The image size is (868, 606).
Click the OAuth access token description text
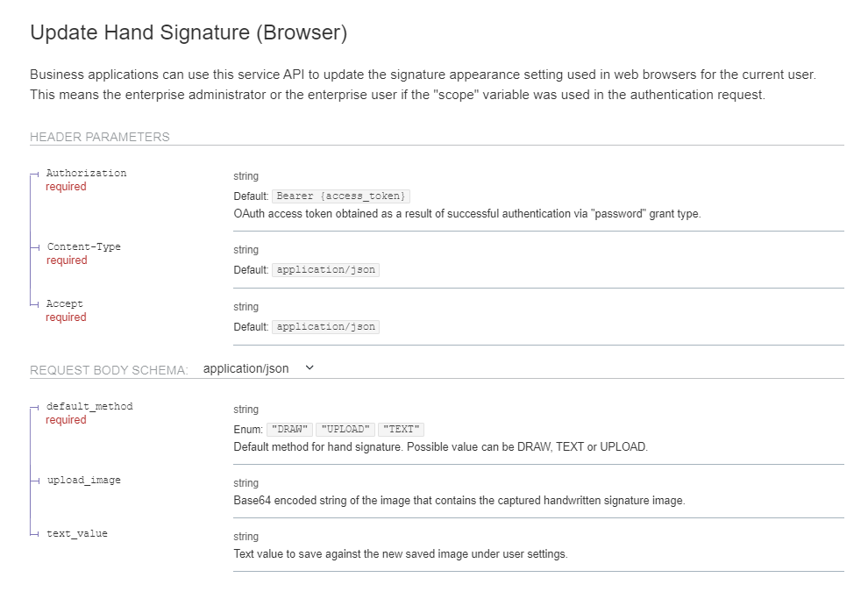(466, 213)
